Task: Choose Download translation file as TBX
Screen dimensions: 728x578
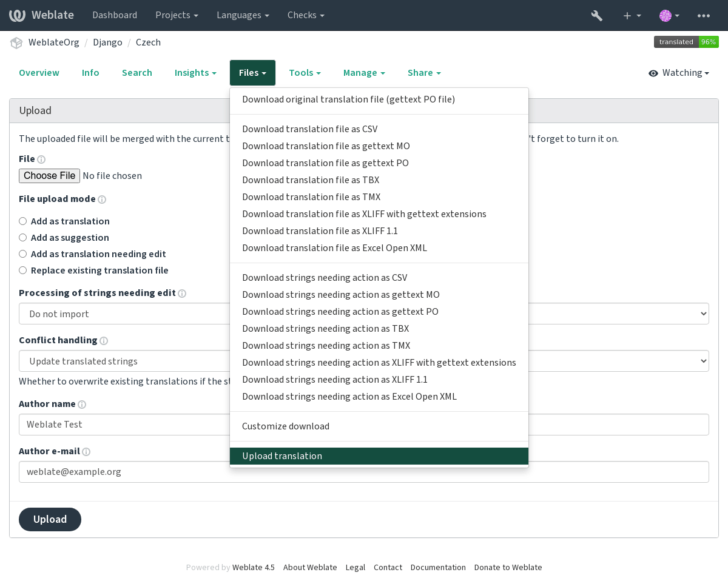Action: [x=379, y=180]
